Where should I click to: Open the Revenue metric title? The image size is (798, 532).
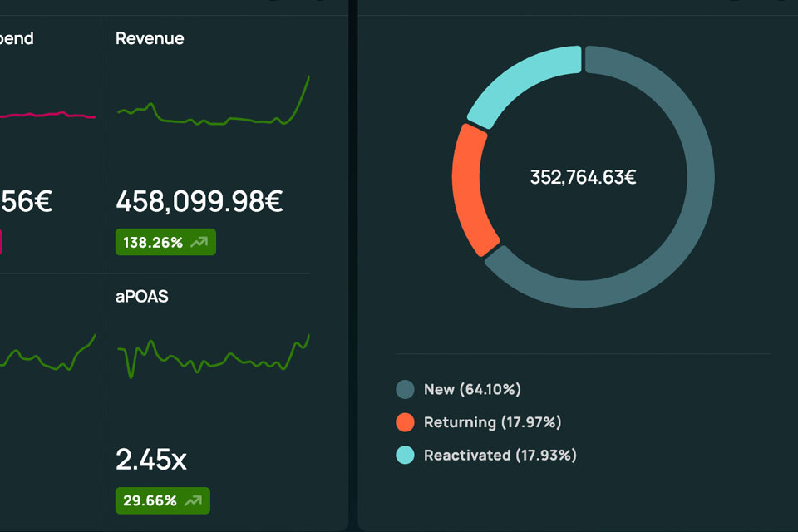[150, 39]
